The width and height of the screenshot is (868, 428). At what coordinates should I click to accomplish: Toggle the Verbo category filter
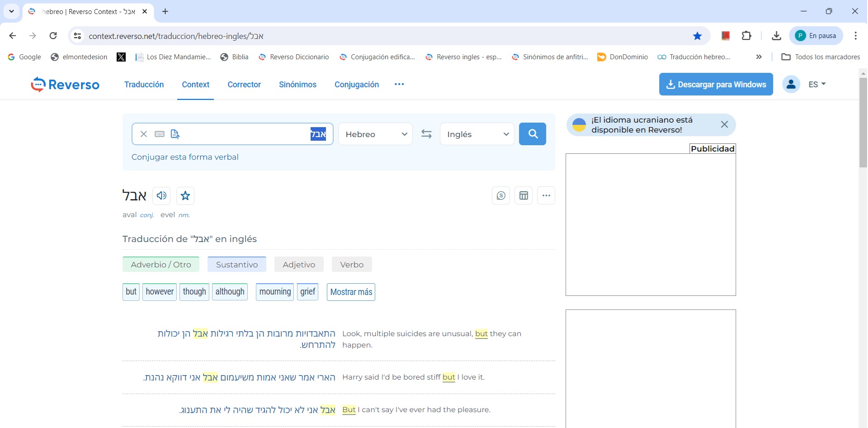point(351,265)
